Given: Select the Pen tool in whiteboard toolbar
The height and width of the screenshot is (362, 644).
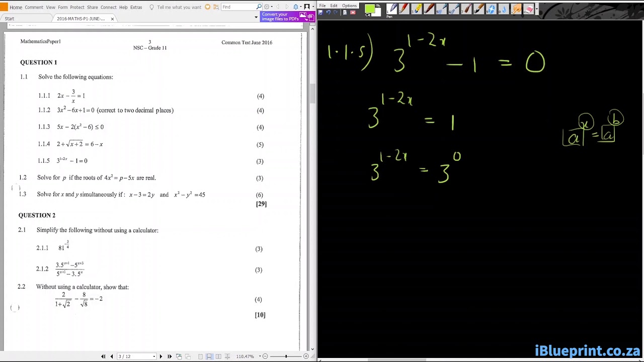Looking at the screenshot, I should (x=392, y=9).
